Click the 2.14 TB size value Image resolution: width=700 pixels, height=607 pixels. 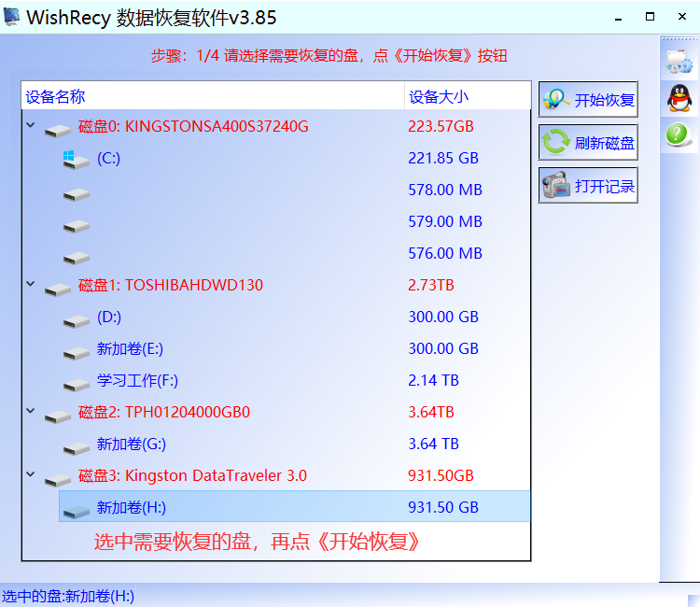click(433, 380)
